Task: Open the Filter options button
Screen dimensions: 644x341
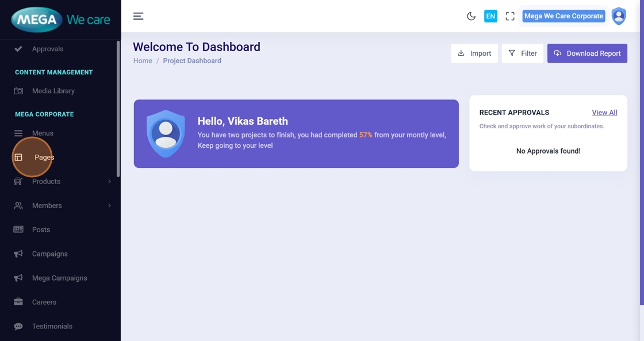Action: pos(522,53)
